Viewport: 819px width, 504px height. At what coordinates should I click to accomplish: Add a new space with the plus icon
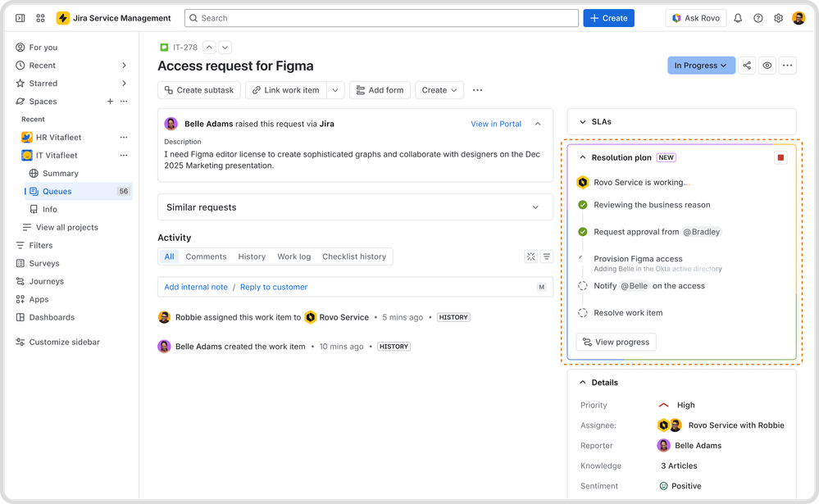point(110,102)
